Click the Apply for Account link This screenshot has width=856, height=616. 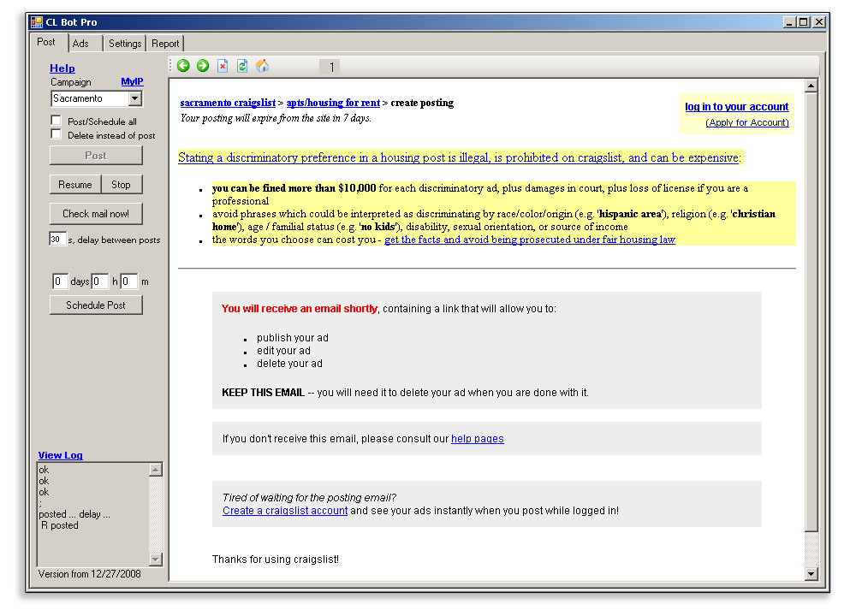tap(747, 122)
